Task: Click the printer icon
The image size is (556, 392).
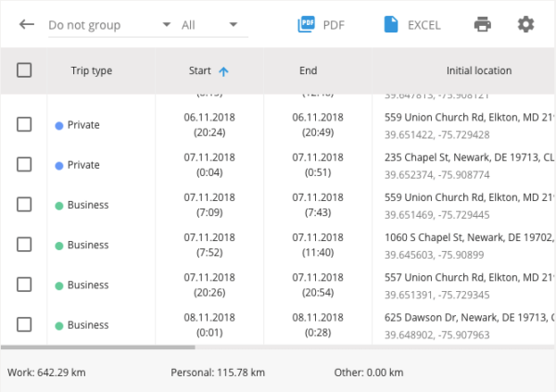Action: click(x=482, y=24)
